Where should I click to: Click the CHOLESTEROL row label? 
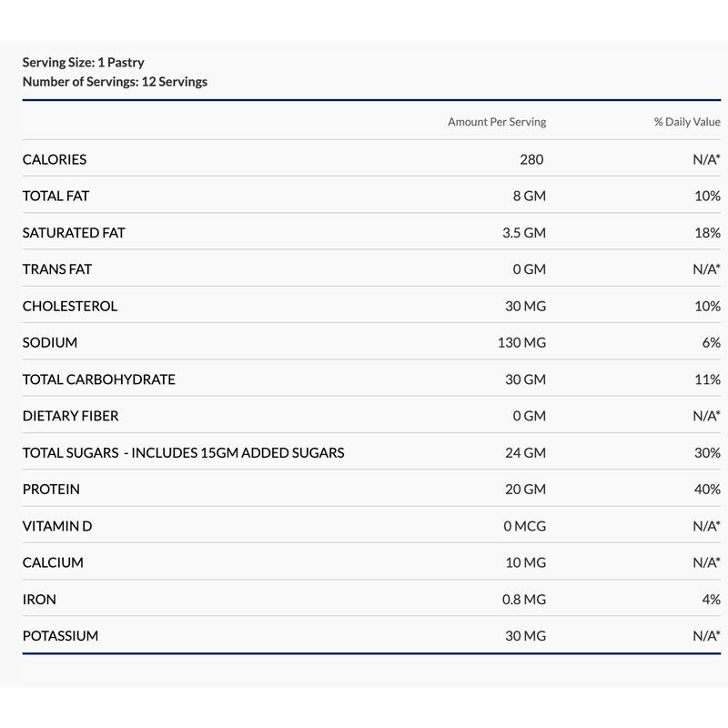(70, 306)
